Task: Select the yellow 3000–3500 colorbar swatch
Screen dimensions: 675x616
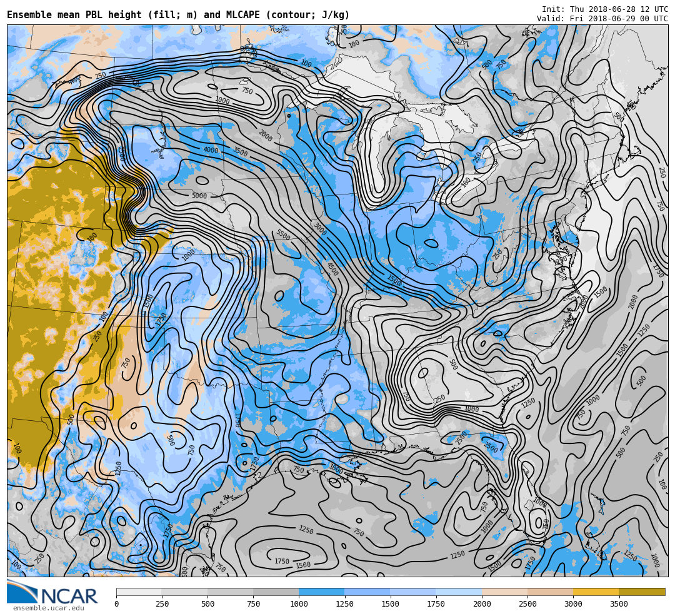Action: point(596,592)
